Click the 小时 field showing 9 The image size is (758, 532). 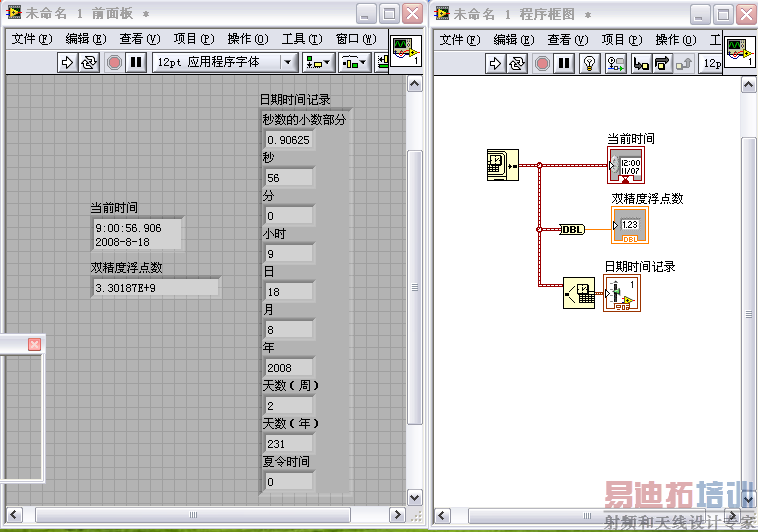point(289,254)
